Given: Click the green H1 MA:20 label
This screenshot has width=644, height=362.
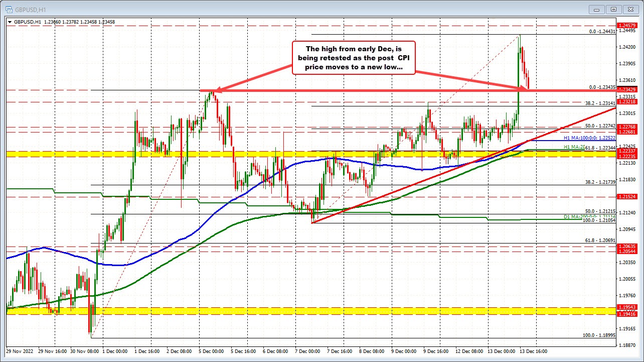Looking at the screenshot, I should [x=575, y=146].
